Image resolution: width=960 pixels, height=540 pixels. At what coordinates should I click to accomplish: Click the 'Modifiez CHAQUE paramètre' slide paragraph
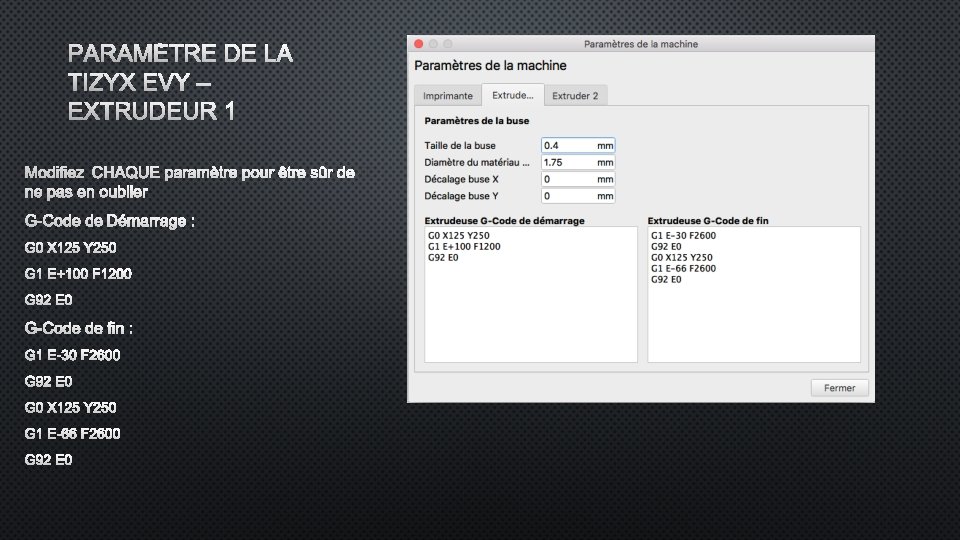point(190,182)
